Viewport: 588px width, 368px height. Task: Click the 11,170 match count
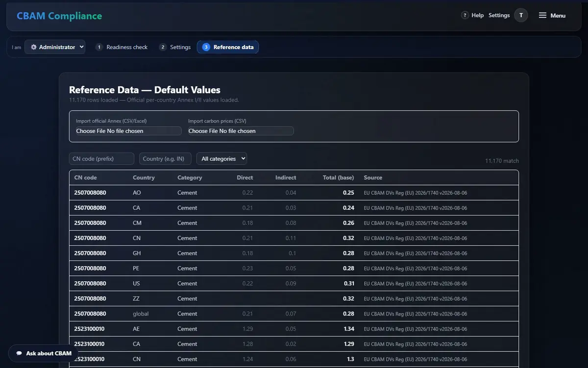(x=502, y=161)
